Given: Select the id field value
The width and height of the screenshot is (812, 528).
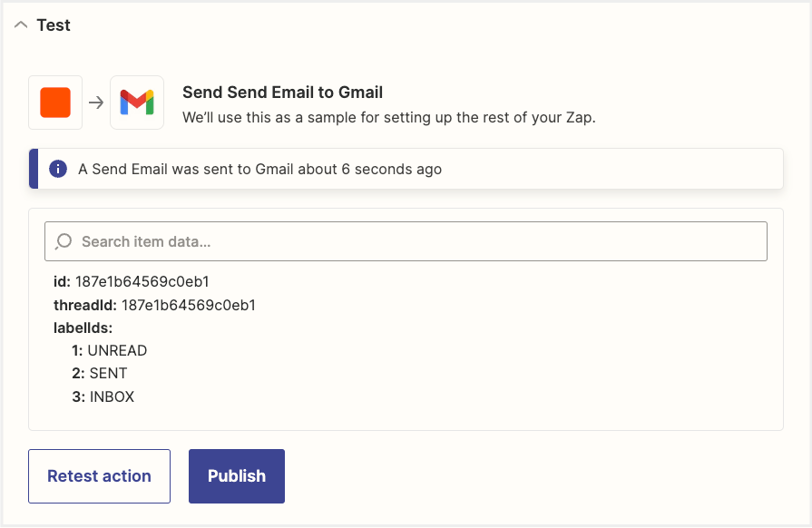Looking at the screenshot, I should point(142,281).
